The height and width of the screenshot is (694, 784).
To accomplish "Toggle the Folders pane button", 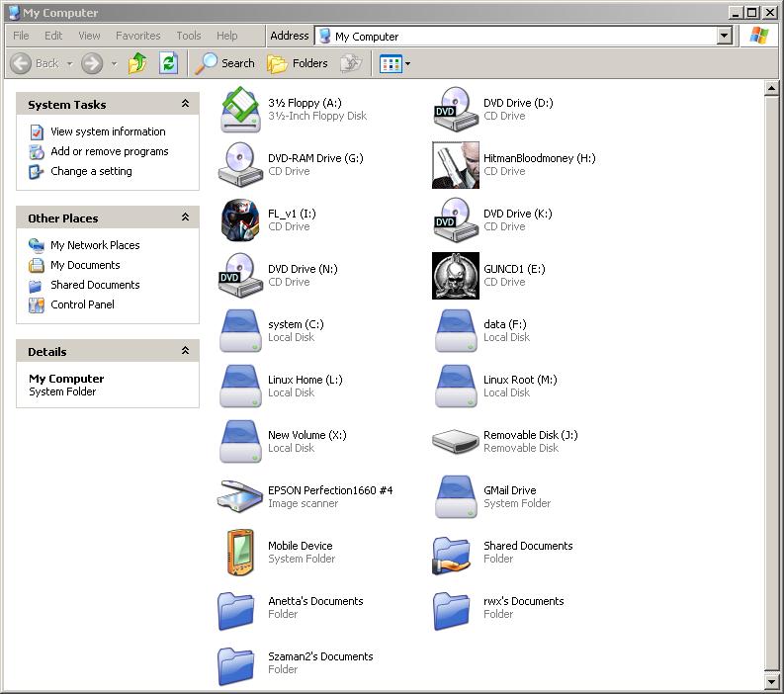I will (x=298, y=63).
